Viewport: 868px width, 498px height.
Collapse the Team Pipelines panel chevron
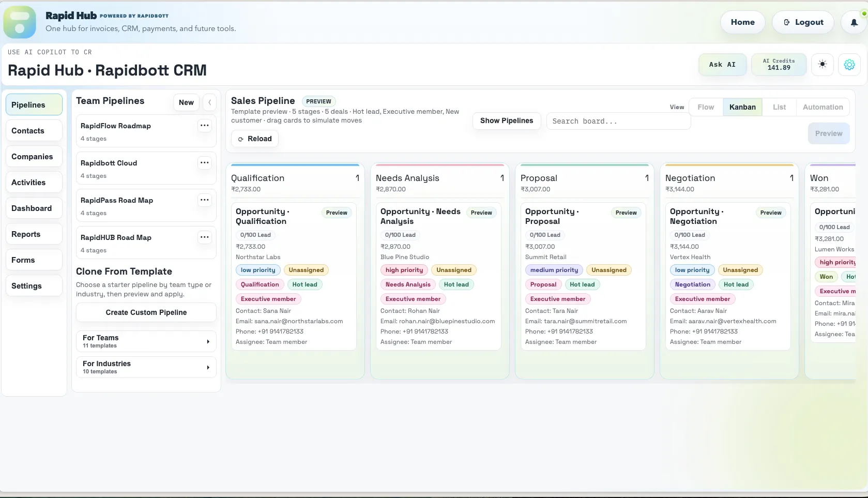(x=209, y=102)
